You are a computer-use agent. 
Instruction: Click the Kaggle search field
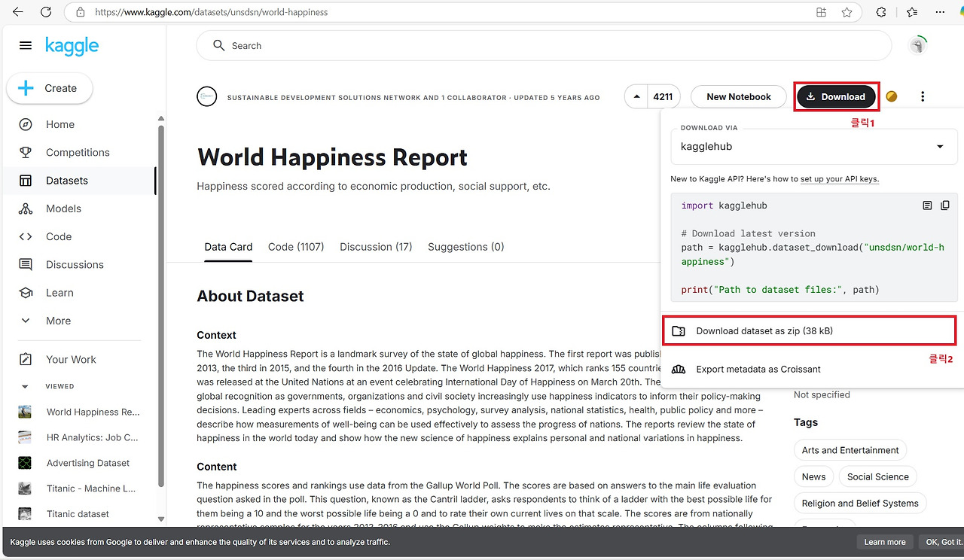point(544,46)
